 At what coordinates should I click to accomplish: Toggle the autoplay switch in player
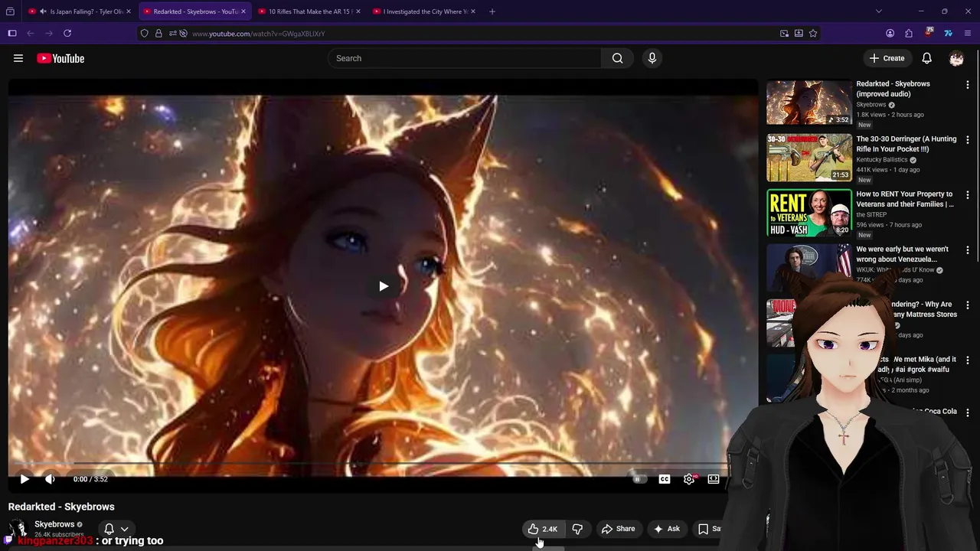click(x=639, y=479)
